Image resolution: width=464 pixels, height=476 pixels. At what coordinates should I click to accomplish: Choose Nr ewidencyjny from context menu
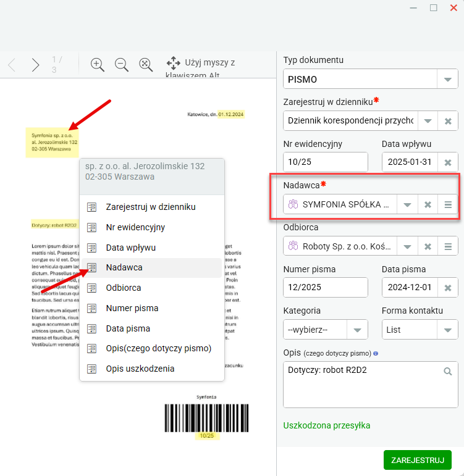[151, 227]
